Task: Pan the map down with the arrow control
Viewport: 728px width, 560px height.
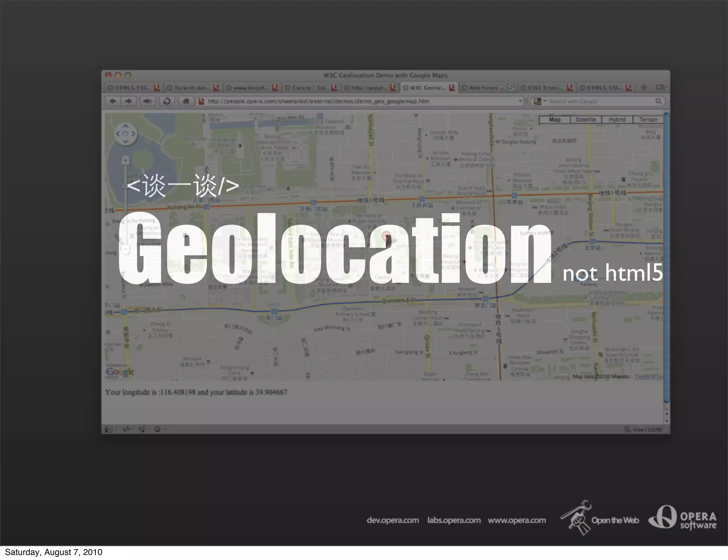Action: click(125, 141)
